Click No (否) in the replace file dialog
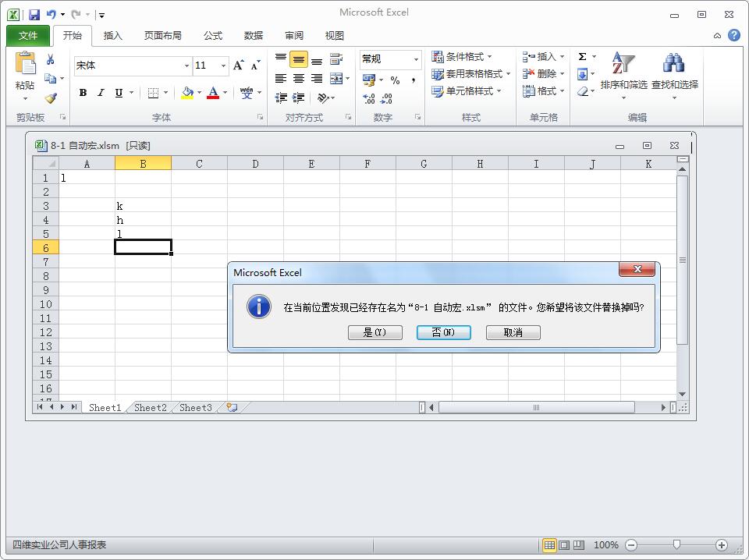Viewport: 749px width, 560px height. [444, 332]
